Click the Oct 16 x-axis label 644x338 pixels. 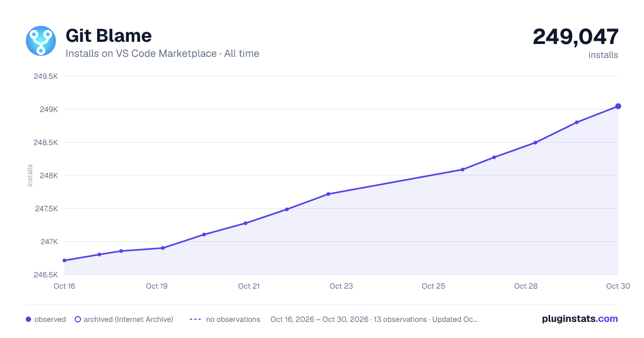point(64,286)
